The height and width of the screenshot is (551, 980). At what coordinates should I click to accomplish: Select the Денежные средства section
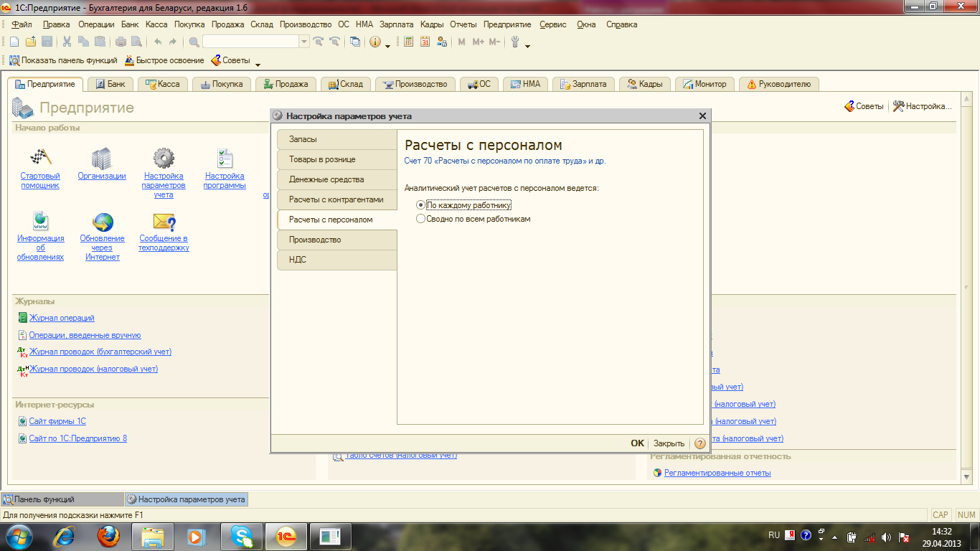(x=336, y=179)
